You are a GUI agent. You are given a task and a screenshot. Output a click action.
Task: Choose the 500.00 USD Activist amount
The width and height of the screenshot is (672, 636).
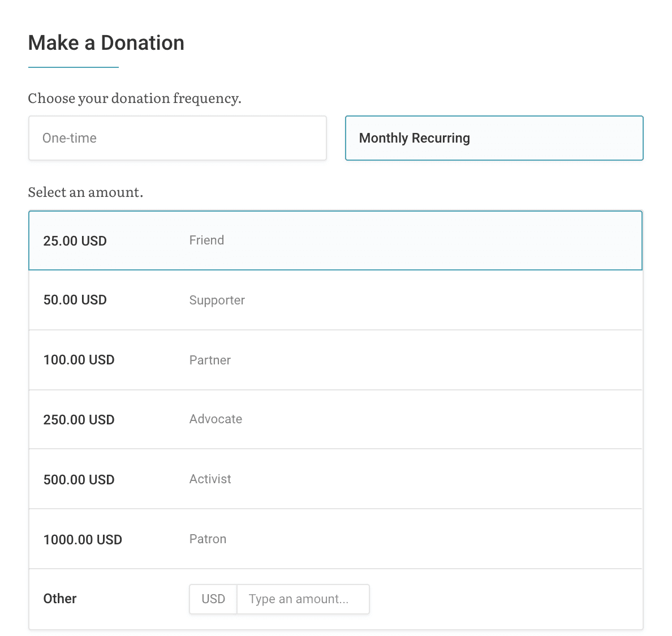(335, 479)
